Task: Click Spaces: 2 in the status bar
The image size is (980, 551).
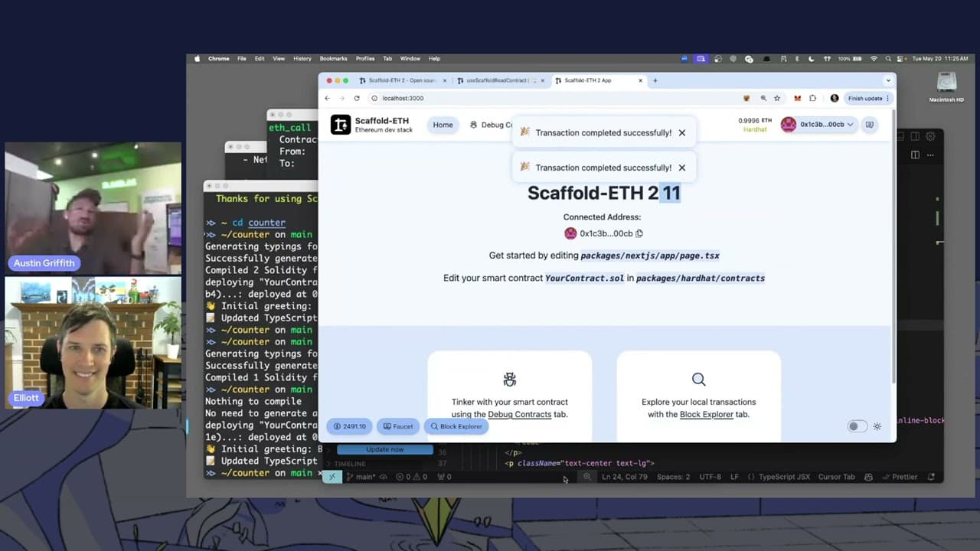Action: [x=673, y=477]
